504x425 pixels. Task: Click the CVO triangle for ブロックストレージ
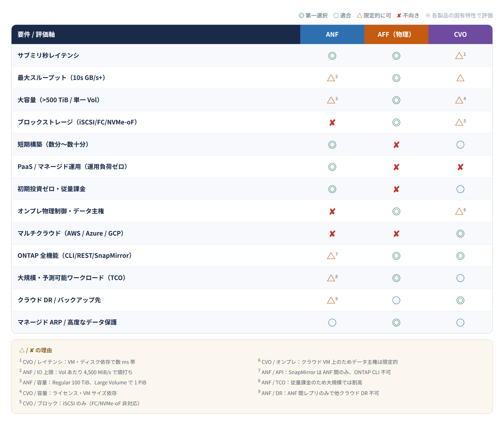(459, 122)
